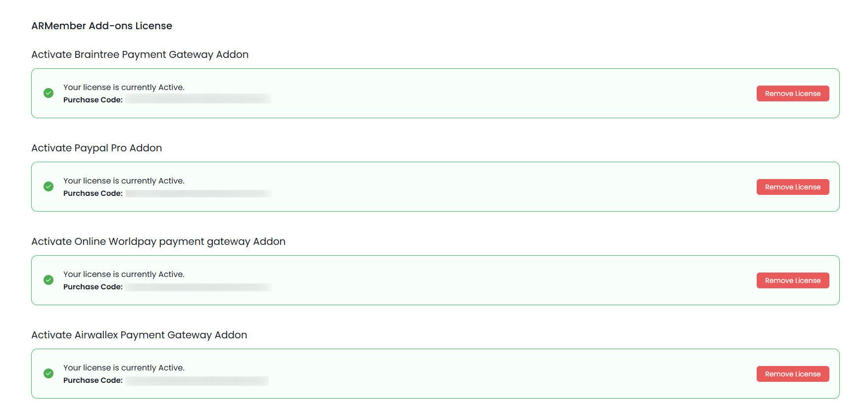Click the Worldpay license active status text
The image size is (868, 412).
pyautogui.click(x=124, y=274)
